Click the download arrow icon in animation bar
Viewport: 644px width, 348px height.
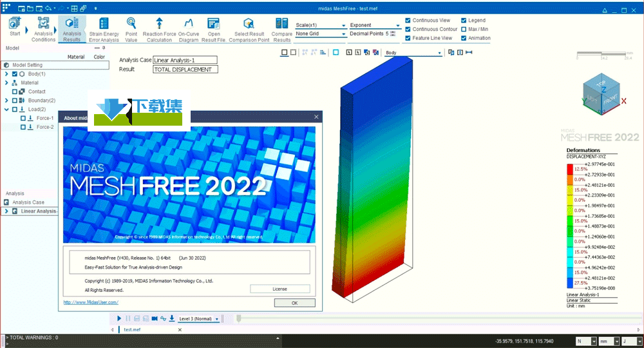point(172,318)
